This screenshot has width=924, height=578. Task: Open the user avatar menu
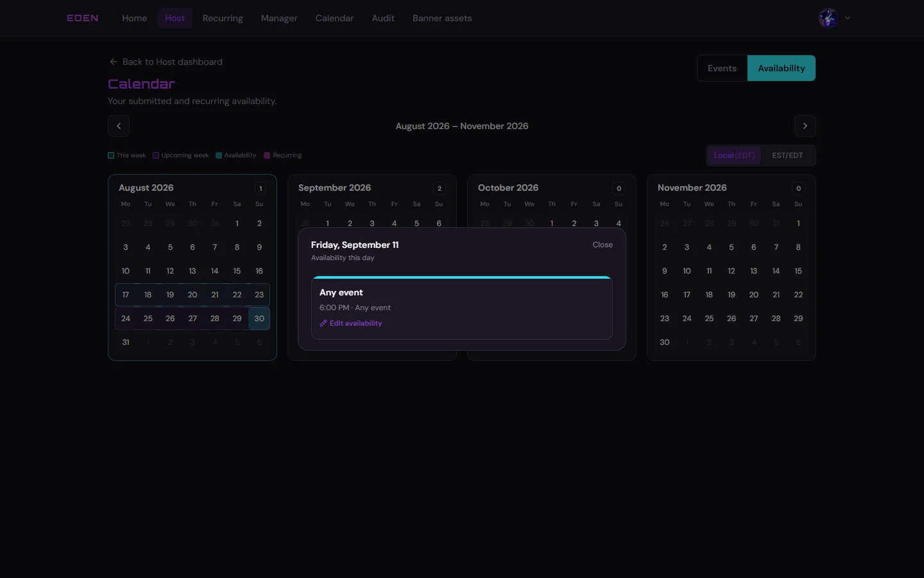point(828,18)
